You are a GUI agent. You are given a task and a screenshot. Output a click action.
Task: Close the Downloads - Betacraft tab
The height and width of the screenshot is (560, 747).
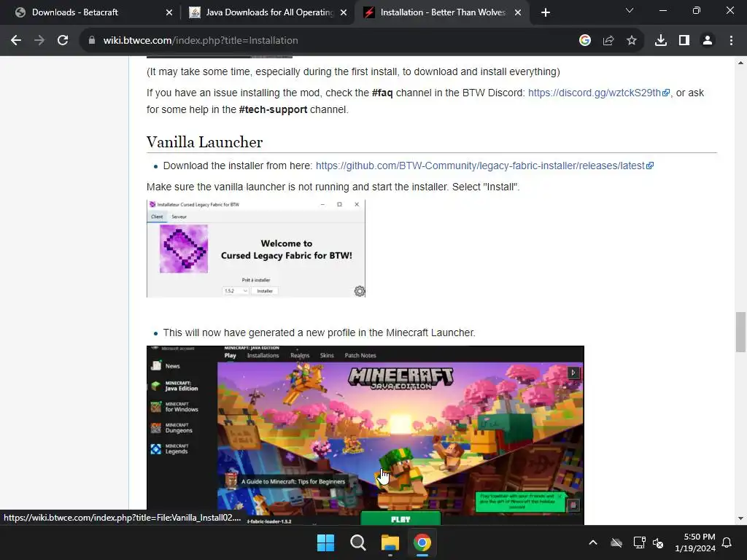pyautogui.click(x=169, y=12)
